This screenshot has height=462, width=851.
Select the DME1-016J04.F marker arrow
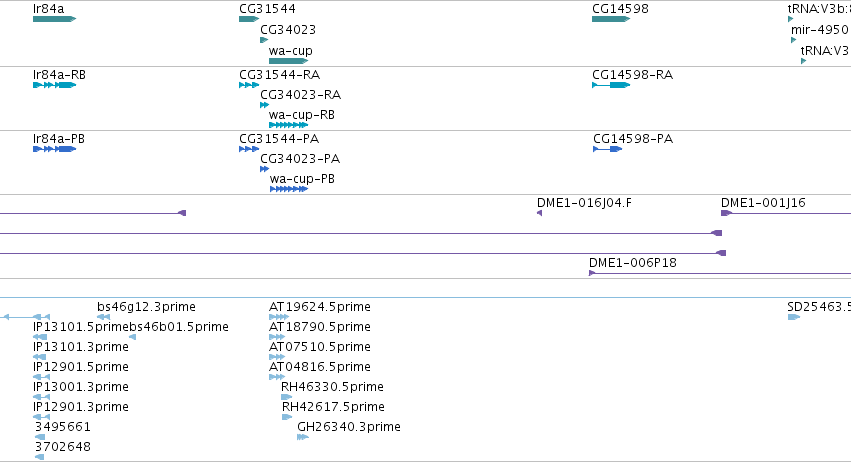tap(539, 213)
